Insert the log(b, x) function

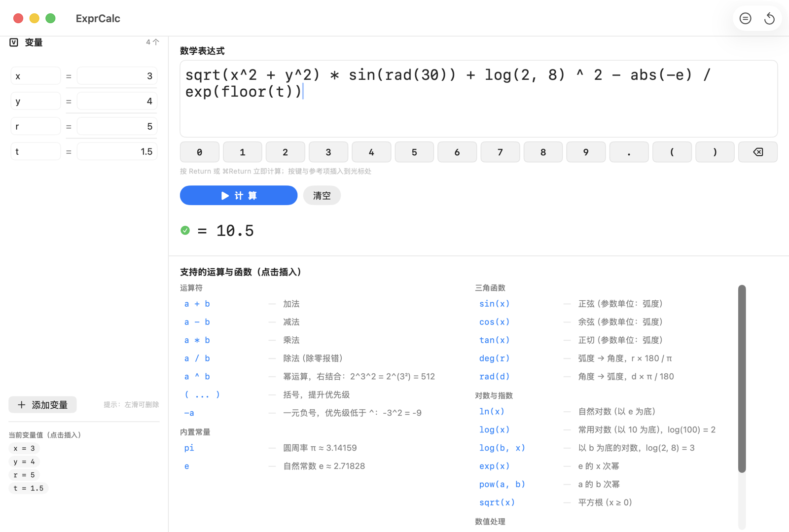pos(502,448)
